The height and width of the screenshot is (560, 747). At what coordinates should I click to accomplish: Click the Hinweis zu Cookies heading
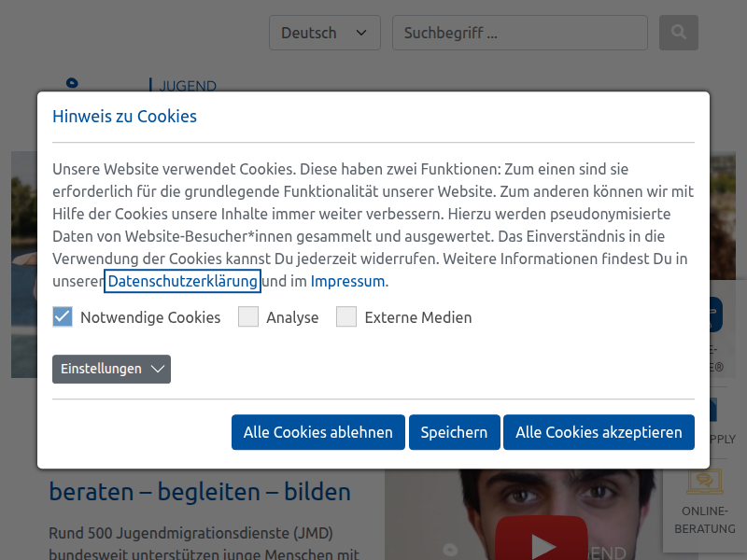pyautogui.click(x=124, y=116)
